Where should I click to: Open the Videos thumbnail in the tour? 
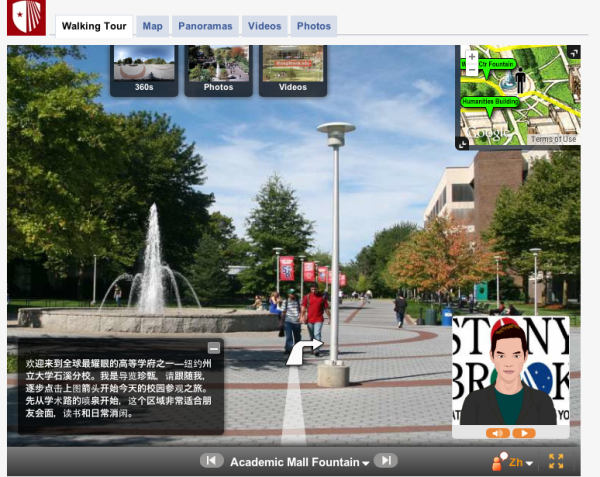(x=293, y=70)
